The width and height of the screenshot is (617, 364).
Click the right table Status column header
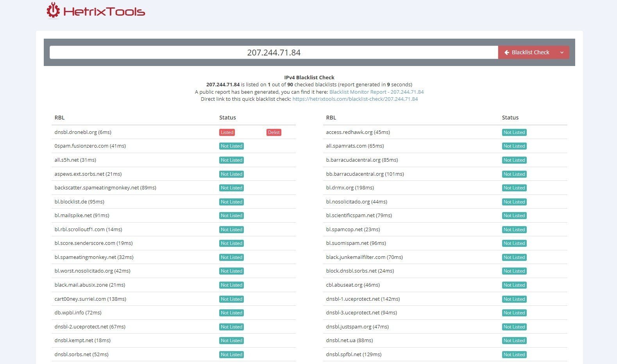[510, 118]
